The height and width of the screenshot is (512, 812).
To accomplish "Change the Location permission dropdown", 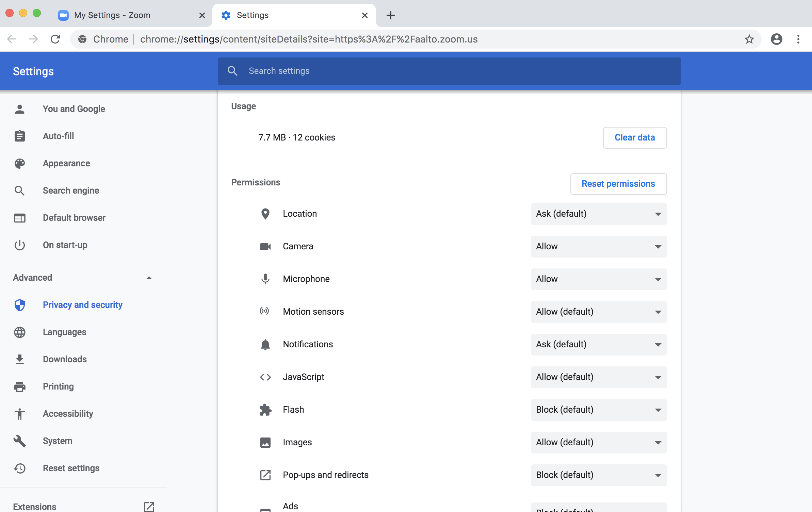I will tap(598, 214).
